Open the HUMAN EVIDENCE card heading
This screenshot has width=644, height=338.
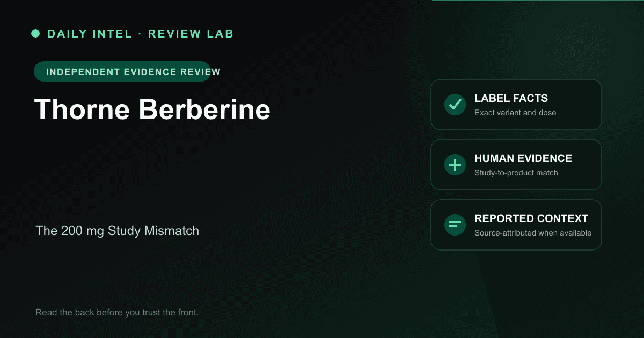[x=523, y=159]
